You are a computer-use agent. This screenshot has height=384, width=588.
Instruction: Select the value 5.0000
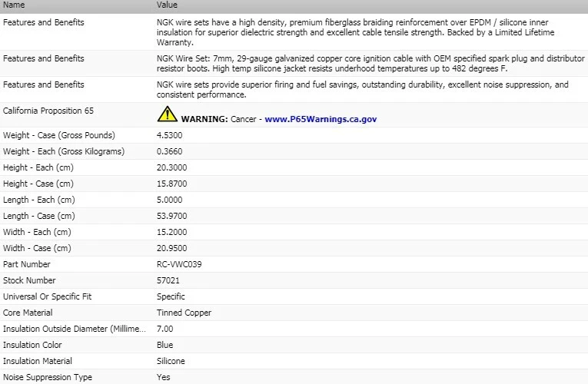170,200
